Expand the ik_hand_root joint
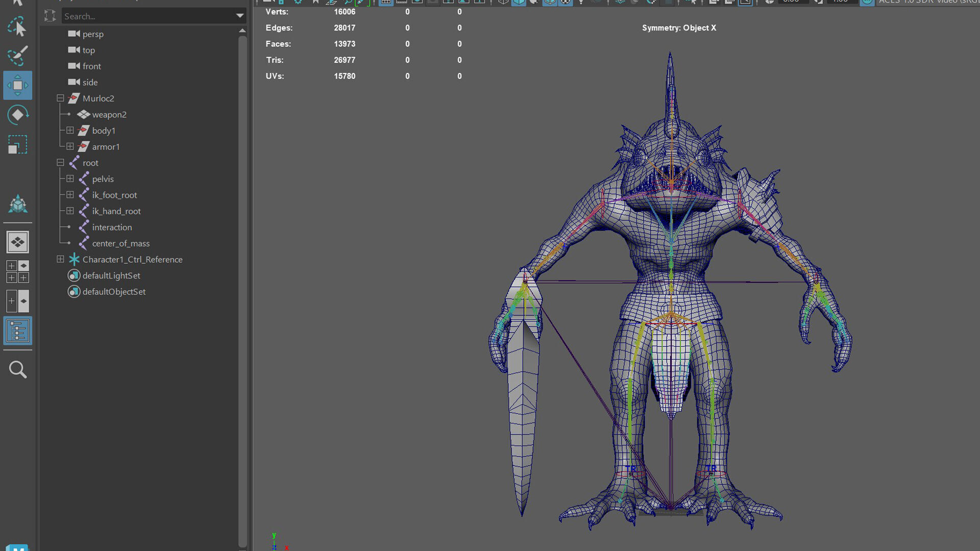Viewport: 980px width, 551px height. (70, 211)
